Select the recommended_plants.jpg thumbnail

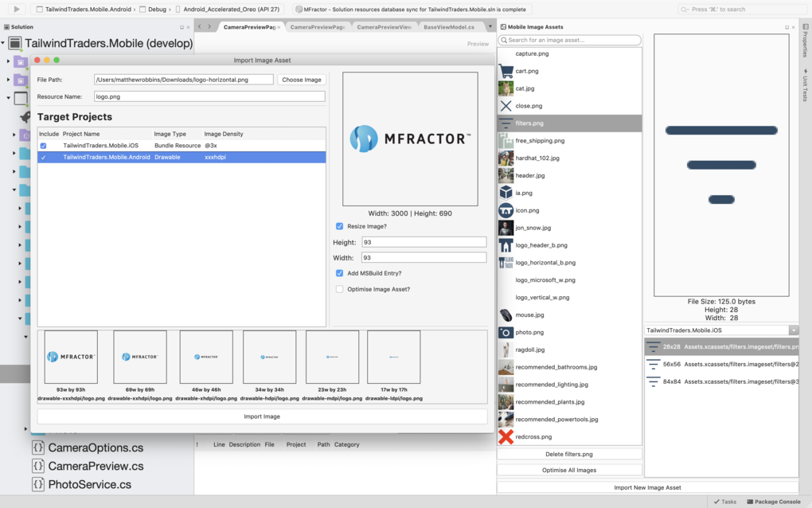click(x=506, y=402)
